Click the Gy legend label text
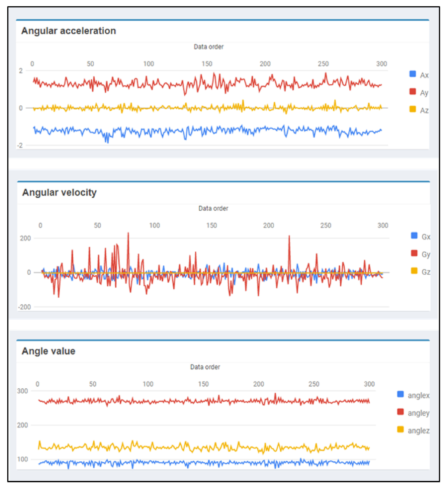The height and width of the screenshot is (487, 448). click(x=426, y=254)
